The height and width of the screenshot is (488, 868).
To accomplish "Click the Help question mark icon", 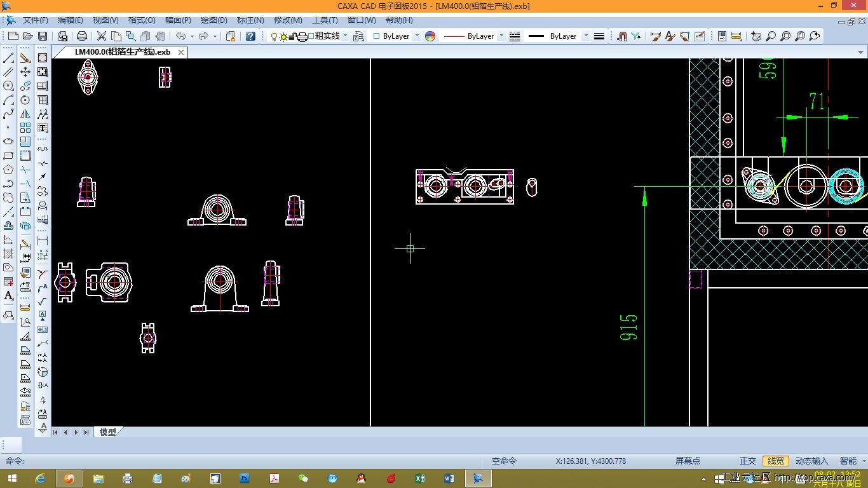I will coord(250,36).
